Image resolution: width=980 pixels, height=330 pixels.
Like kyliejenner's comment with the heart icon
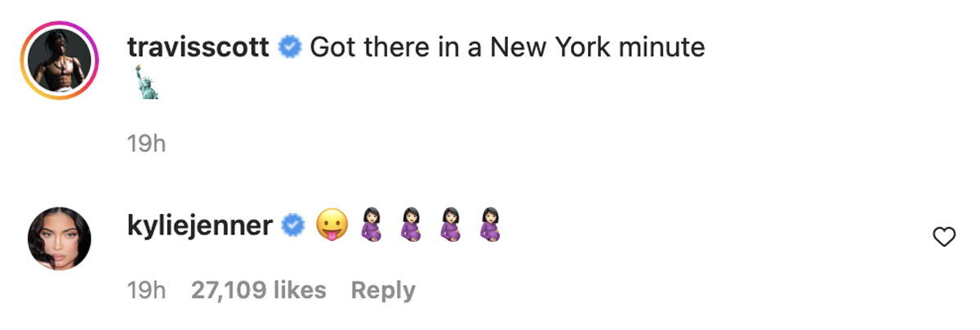click(944, 238)
